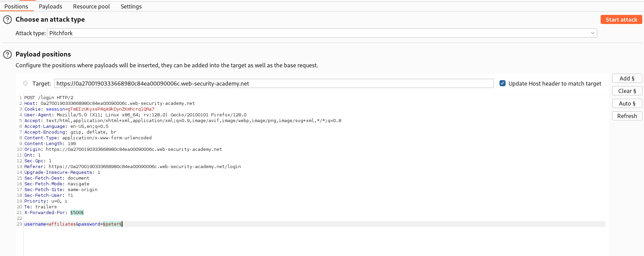This screenshot has width=644, height=256.
Task: Click the Sec-Fetch-Mode: navigate header
Action: pos(57,184)
